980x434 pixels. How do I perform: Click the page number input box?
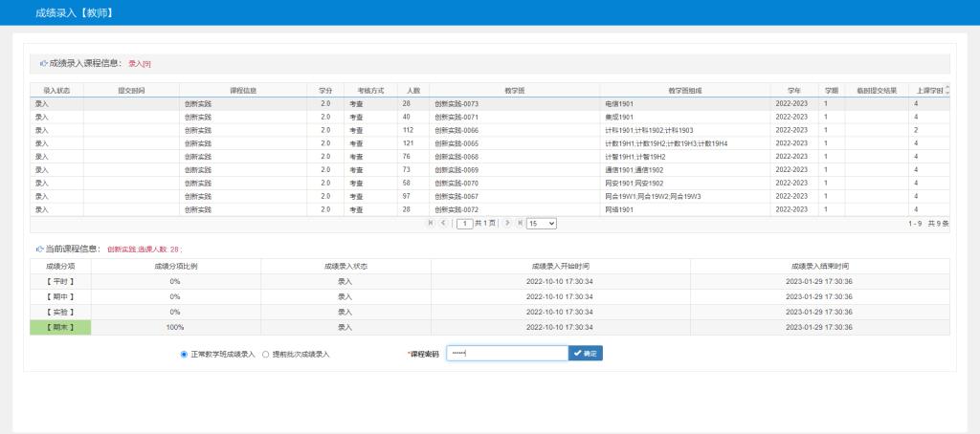click(465, 223)
